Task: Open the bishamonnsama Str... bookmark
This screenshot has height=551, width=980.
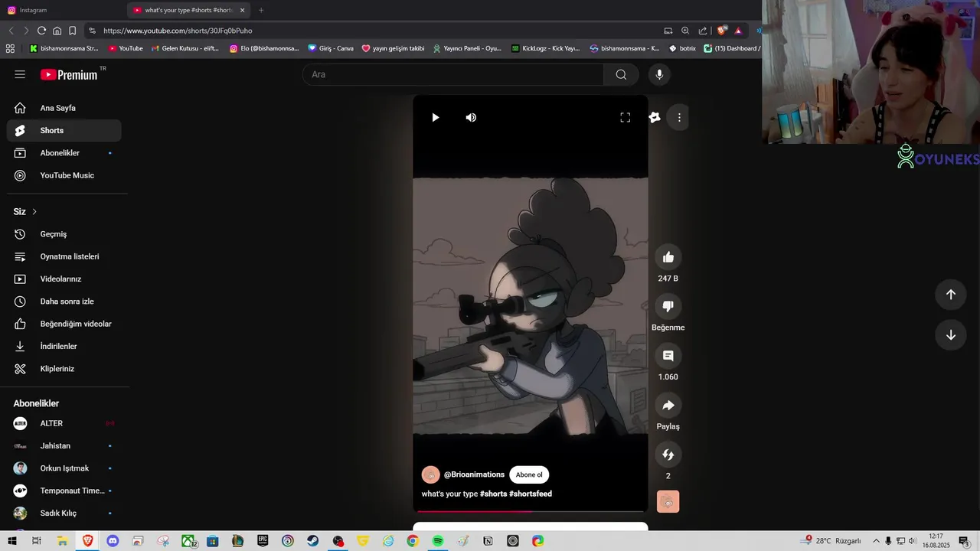Action: [64, 48]
